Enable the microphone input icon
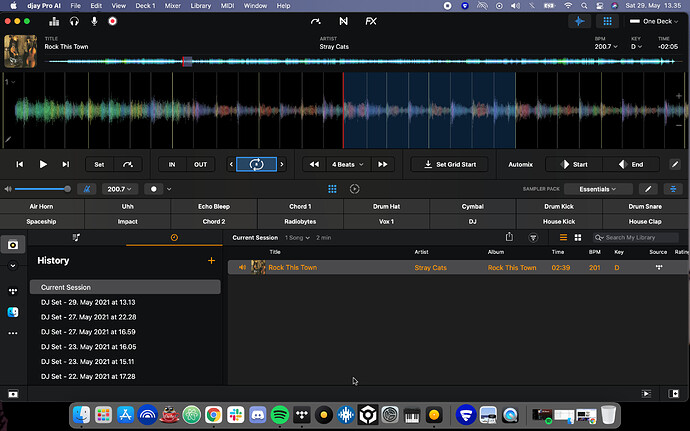 [94, 21]
